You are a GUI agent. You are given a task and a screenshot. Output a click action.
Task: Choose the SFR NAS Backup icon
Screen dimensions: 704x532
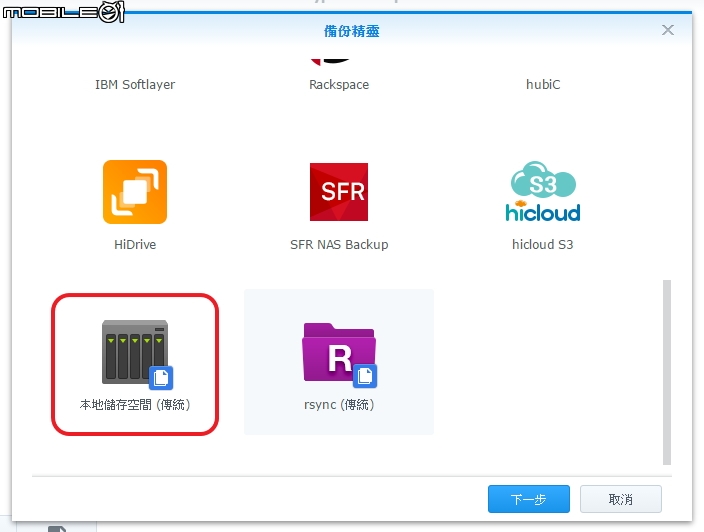[339, 192]
